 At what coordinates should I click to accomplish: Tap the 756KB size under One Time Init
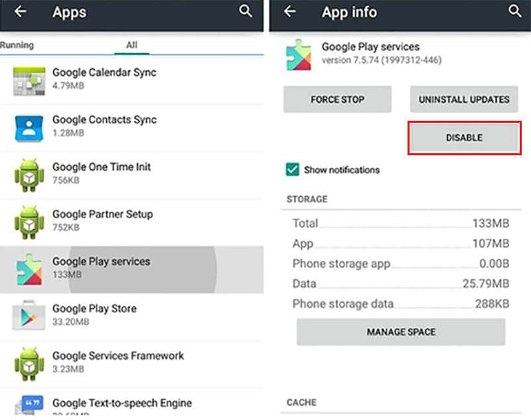(x=66, y=180)
